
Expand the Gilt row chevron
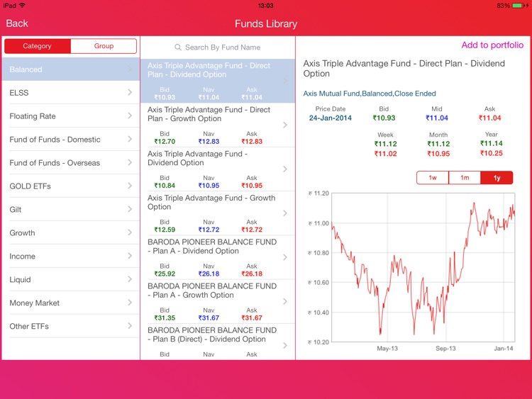[x=130, y=209]
